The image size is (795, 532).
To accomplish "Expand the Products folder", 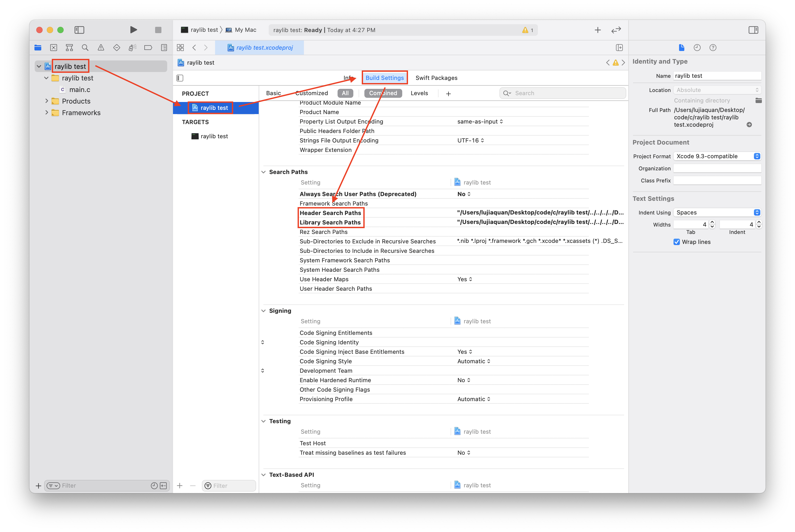I will (x=47, y=101).
